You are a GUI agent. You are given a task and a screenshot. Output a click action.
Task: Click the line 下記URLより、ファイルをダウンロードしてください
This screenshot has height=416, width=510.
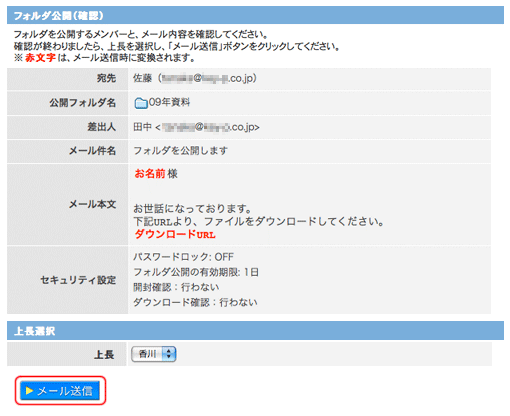pos(259,221)
